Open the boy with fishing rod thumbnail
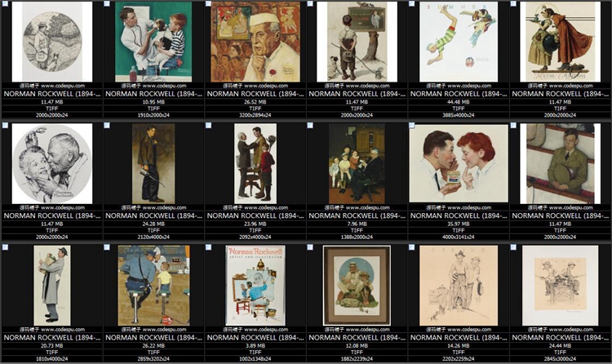Screen dimensions: 612x364 coord(357,42)
